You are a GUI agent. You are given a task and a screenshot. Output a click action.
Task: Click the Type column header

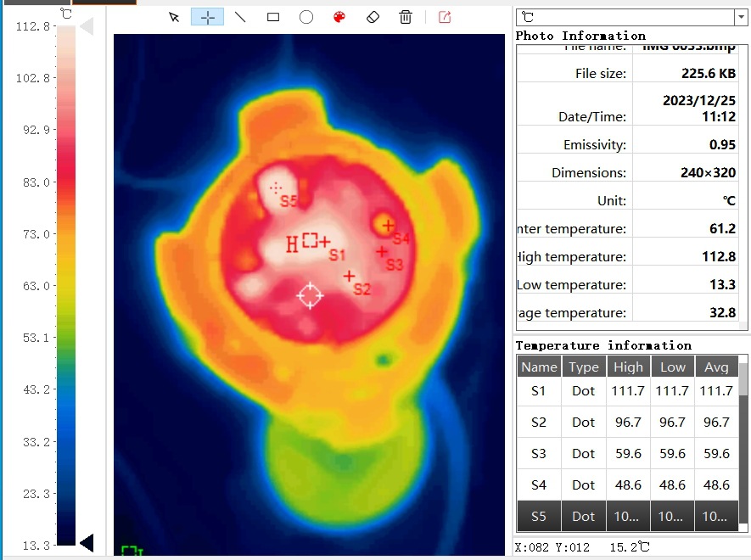(x=583, y=367)
